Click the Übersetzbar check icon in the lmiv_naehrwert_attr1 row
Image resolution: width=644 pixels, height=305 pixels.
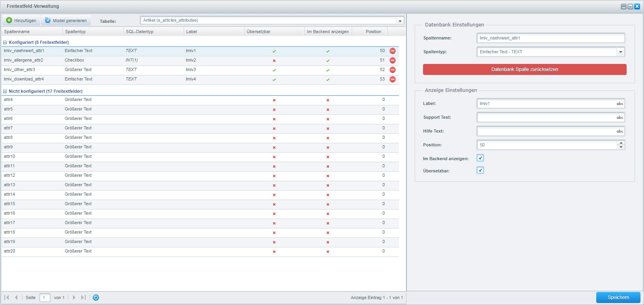point(274,51)
